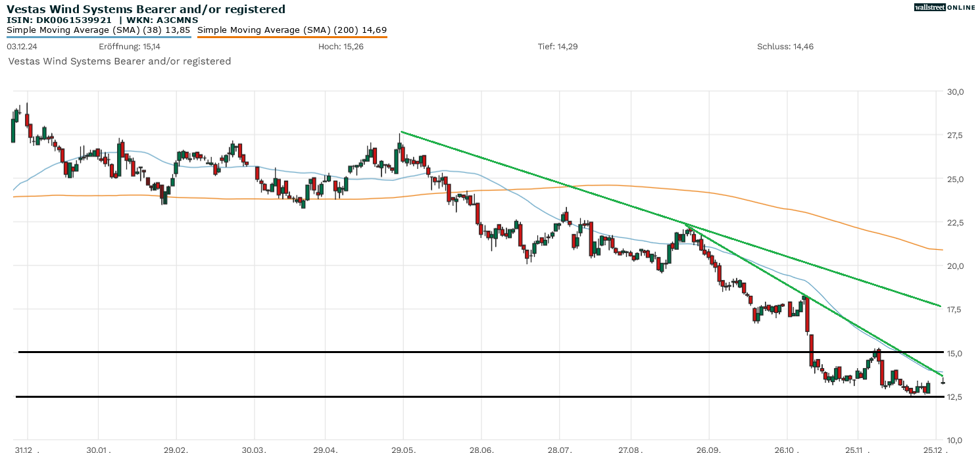Select the chart title Vestas Wind Systems

145,9
